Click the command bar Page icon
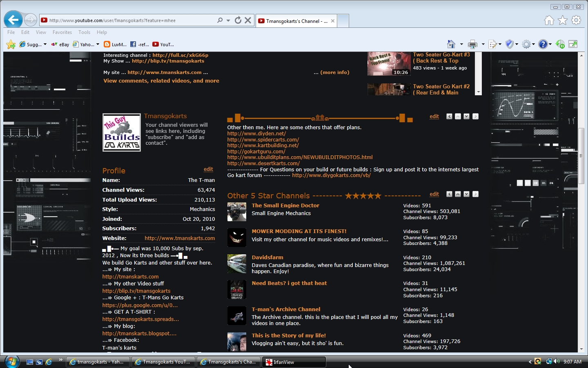 [492, 44]
